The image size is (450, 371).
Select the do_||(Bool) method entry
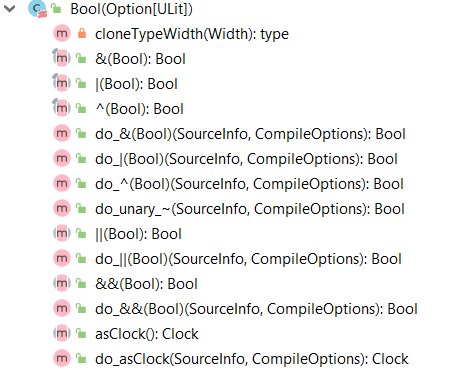[248, 259]
